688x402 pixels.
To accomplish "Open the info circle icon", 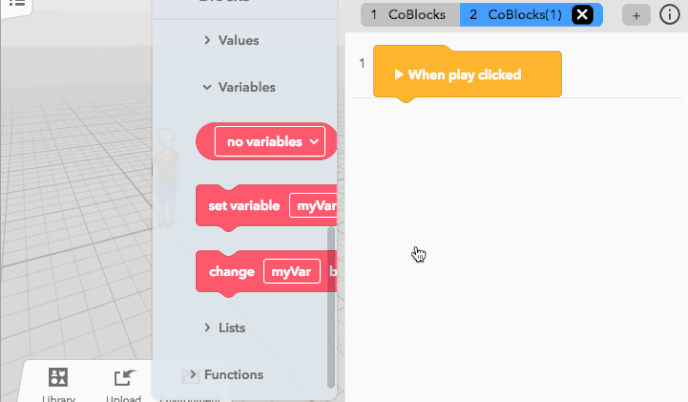I will tap(669, 14).
